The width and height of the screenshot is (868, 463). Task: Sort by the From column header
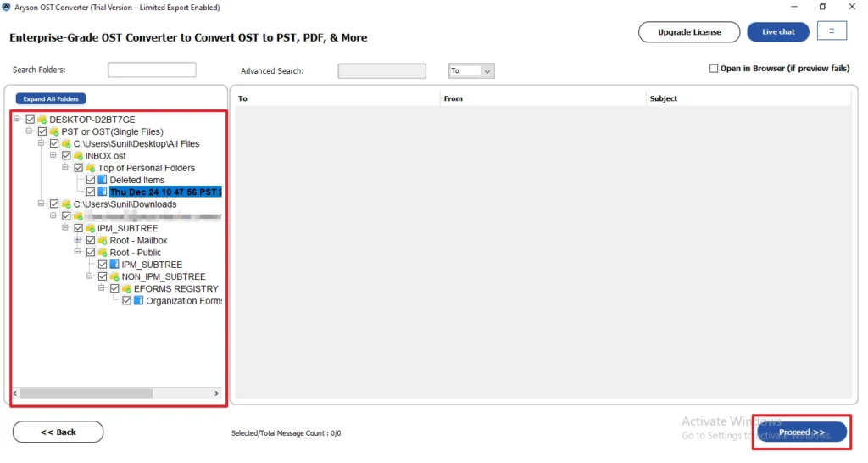[x=542, y=98]
